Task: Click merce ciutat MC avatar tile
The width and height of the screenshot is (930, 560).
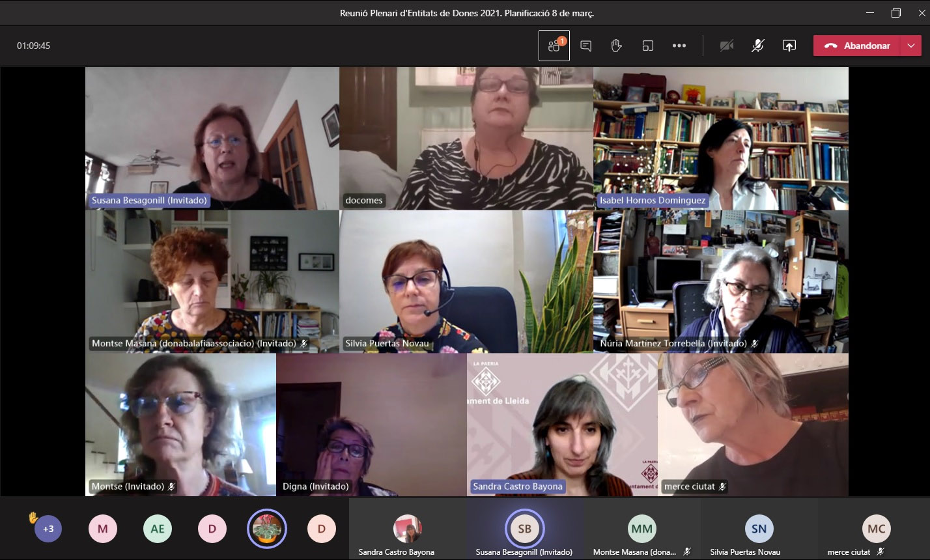Action: point(876,529)
